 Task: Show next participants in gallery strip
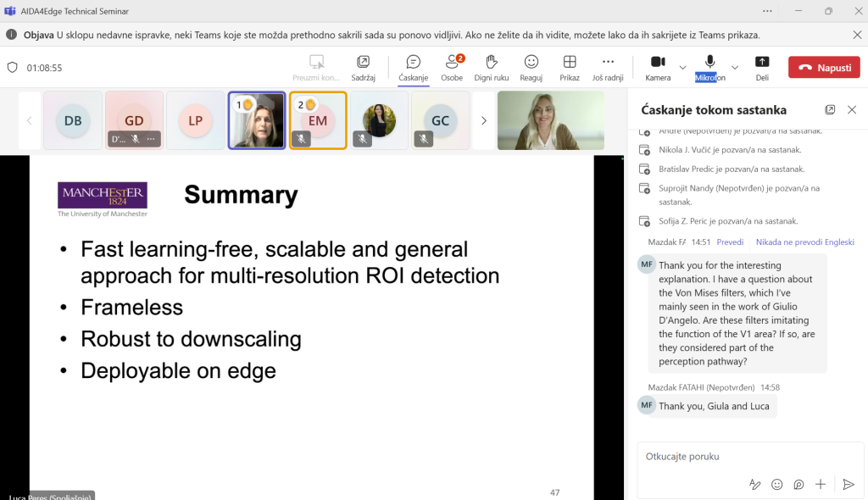pyautogui.click(x=484, y=120)
